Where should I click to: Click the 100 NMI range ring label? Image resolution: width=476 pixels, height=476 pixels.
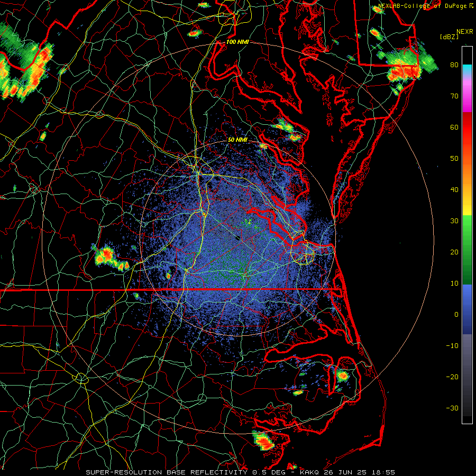point(237,42)
